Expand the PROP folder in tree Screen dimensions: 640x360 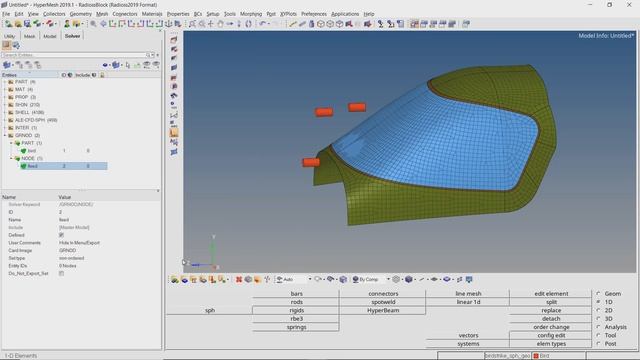5,97
